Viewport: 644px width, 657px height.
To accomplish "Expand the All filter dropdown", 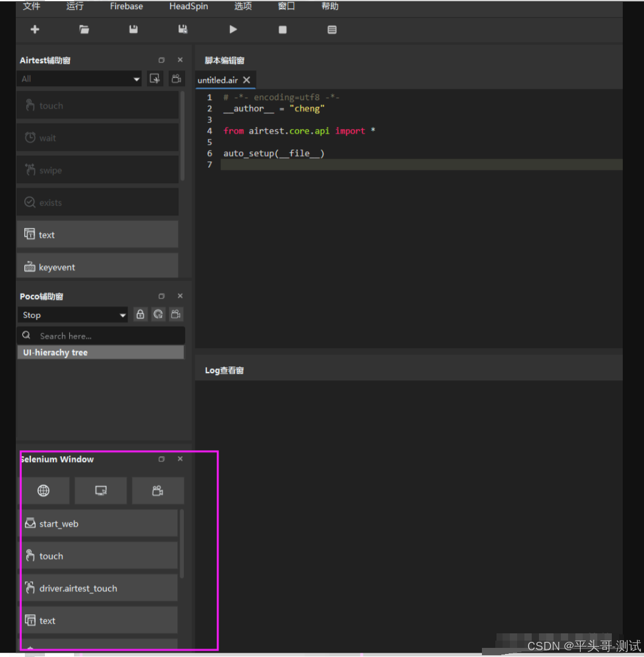I will pos(80,79).
